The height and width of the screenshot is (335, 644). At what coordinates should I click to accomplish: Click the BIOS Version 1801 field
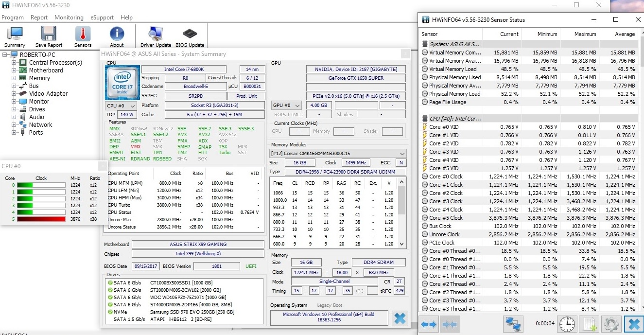(x=217, y=266)
